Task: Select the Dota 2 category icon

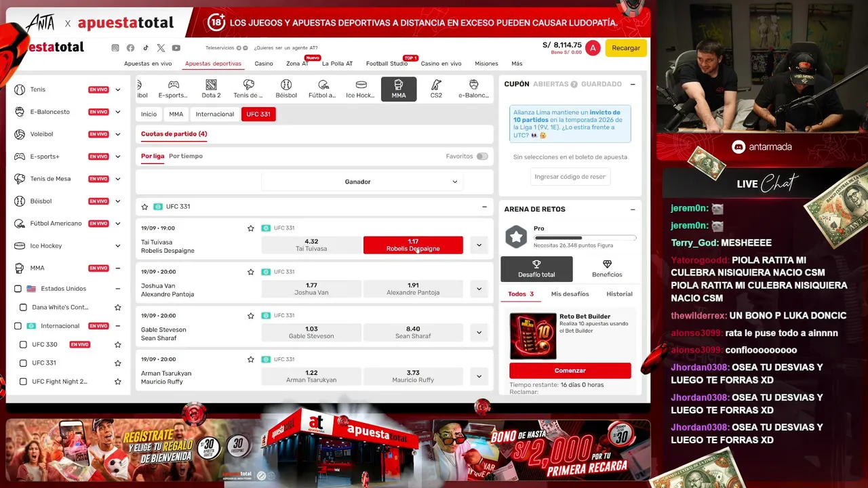Action: (x=211, y=89)
